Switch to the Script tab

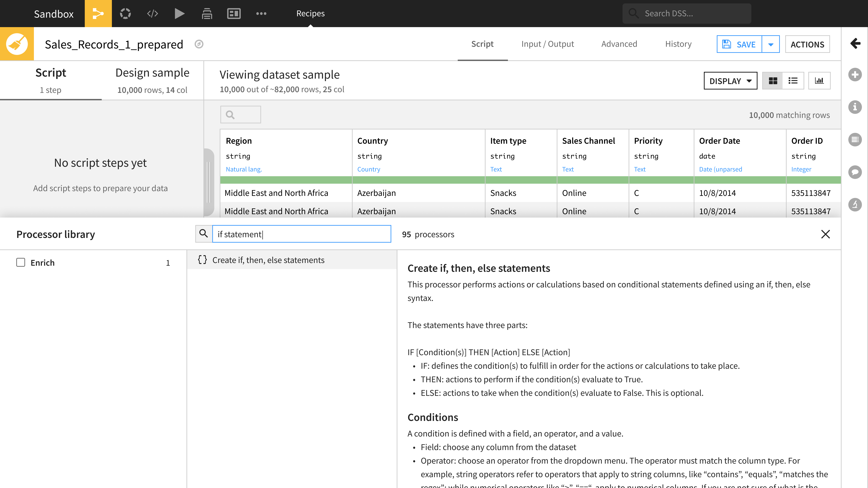482,44
